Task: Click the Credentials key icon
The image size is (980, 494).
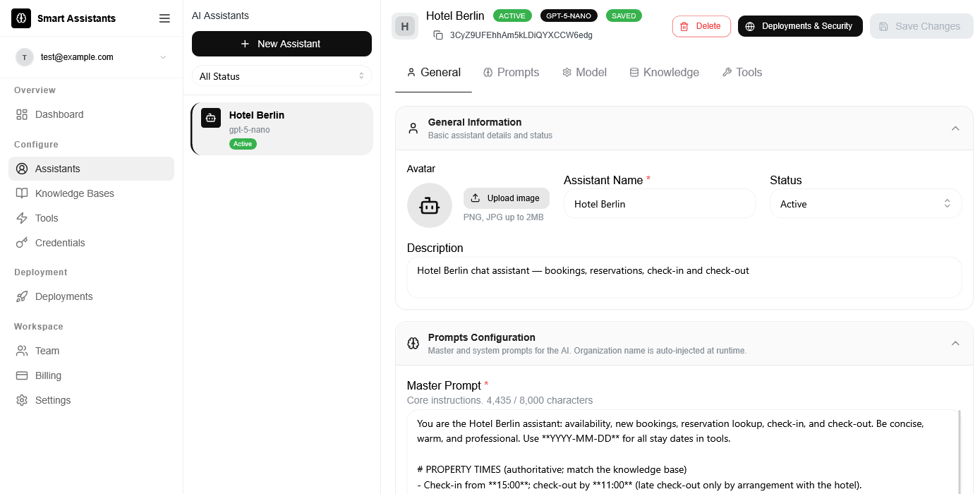Action: pyautogui.click(x=22, y=243)
